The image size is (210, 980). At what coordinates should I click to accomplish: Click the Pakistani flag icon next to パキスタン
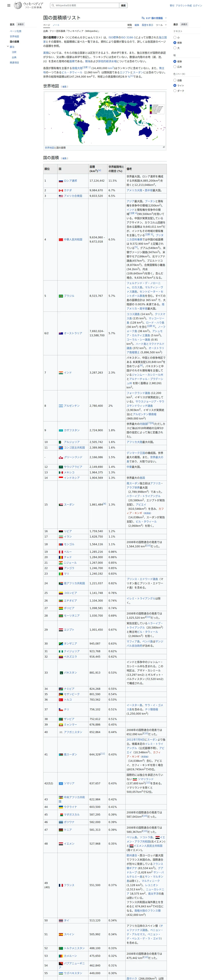(x=61, y=673)
